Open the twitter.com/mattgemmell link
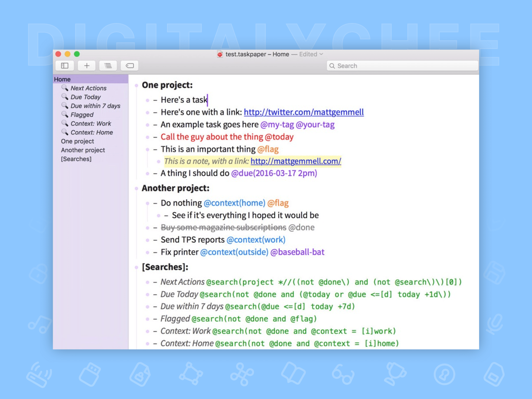 [x=304, y=112]
